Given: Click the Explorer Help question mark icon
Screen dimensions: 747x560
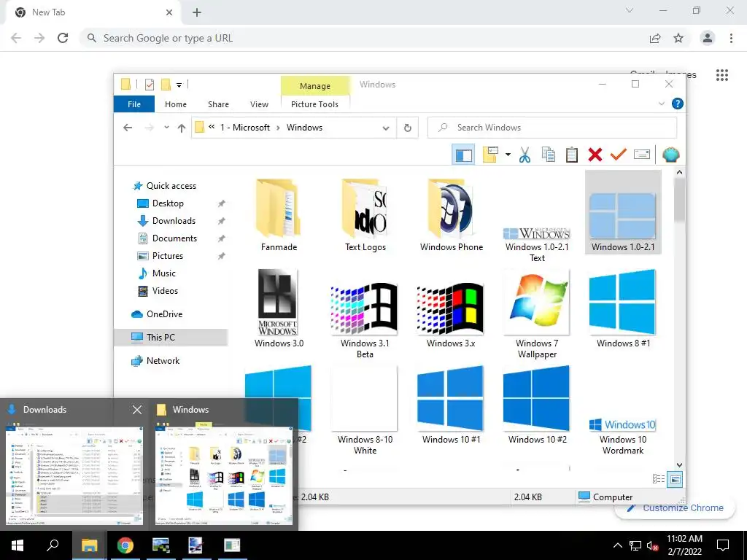Looking at the screenshot, I should tap(677, 104).
